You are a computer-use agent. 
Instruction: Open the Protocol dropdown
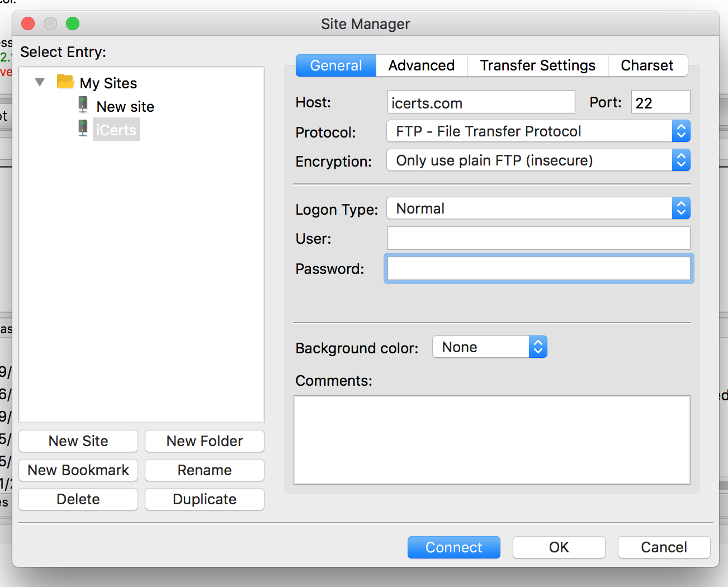tap(538, 131)
